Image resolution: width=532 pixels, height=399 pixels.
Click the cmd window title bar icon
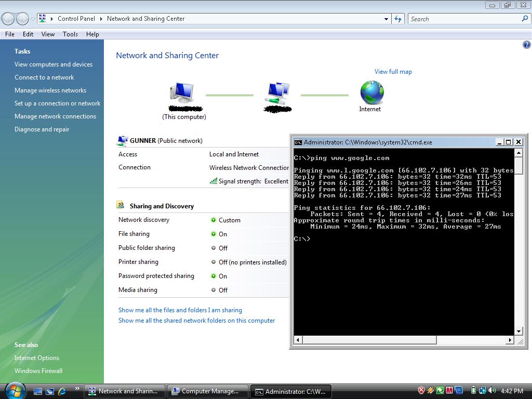coord(298,142)
